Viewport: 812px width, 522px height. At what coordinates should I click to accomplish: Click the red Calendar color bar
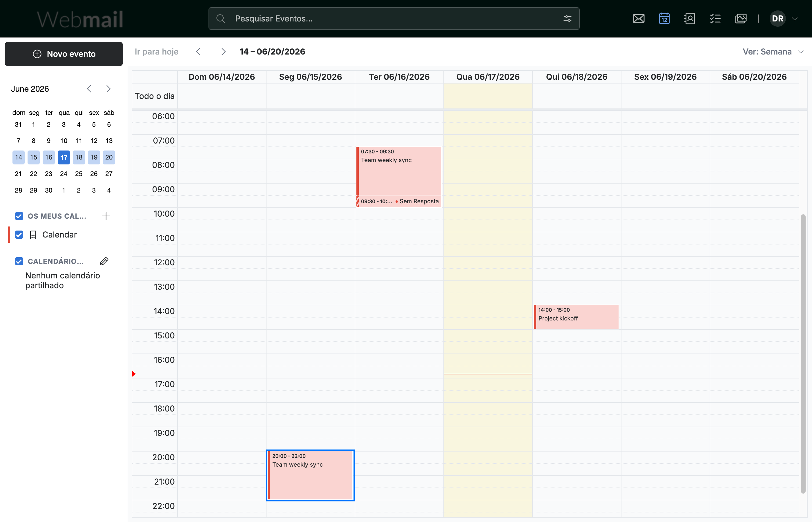tap(9, 235)
